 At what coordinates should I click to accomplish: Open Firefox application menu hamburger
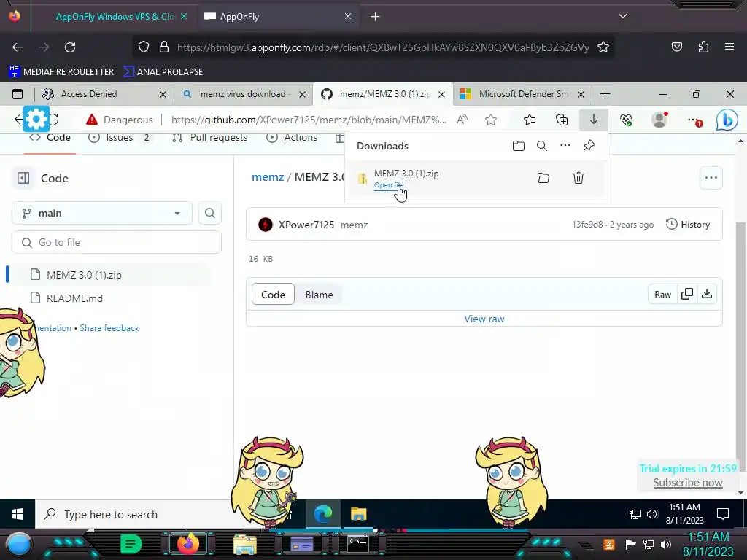tap(729, 47)
